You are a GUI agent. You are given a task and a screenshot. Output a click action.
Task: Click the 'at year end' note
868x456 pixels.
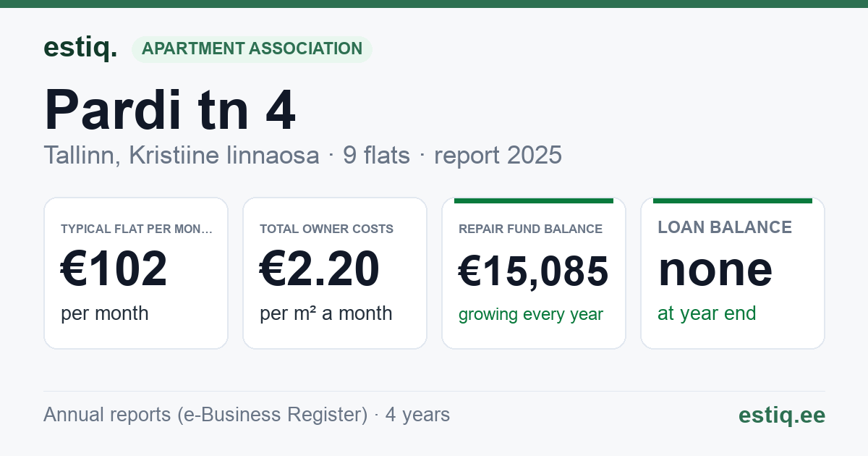(x=707, y=313)
